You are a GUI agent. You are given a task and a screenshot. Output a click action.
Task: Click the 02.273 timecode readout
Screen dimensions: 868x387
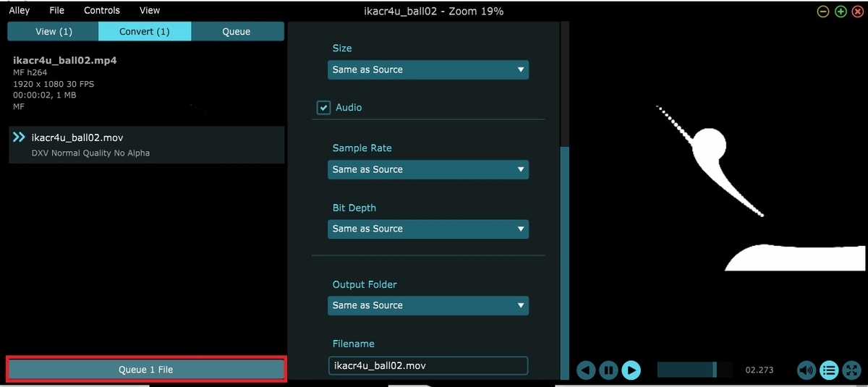(x=759, y=370)
